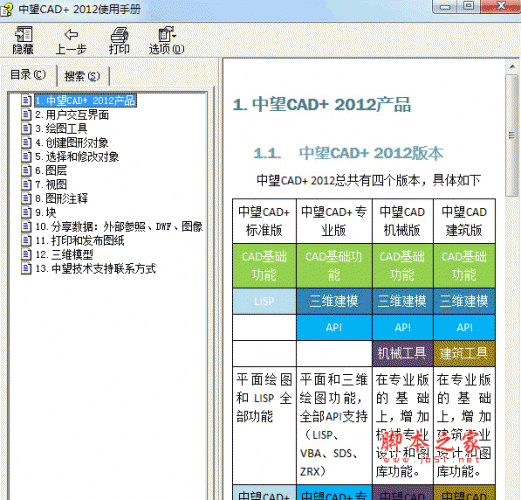Click the light-blue LISP cell

pyautogui.click(x=264, y=301)
